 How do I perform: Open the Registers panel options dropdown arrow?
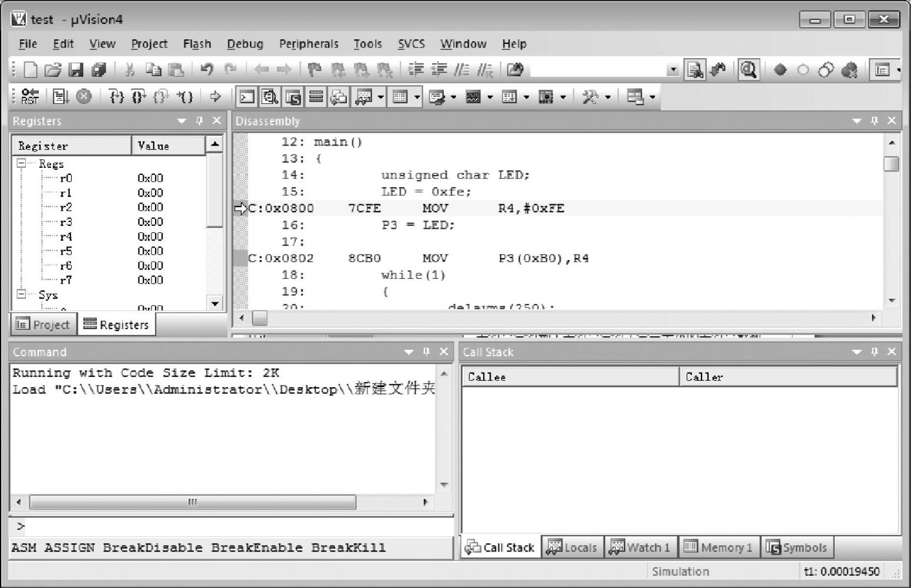coord(181,121)
